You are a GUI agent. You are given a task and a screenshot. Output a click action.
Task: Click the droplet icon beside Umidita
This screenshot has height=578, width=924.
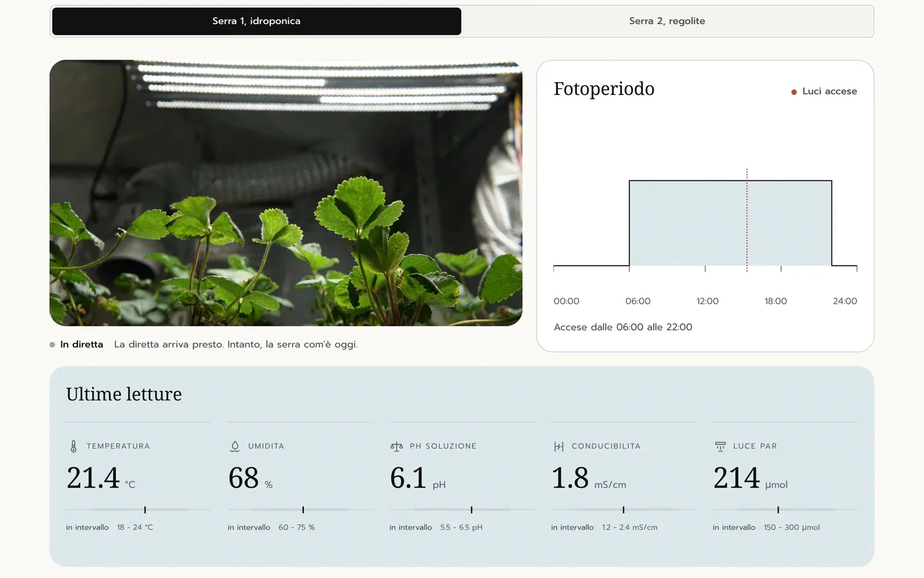234,446
